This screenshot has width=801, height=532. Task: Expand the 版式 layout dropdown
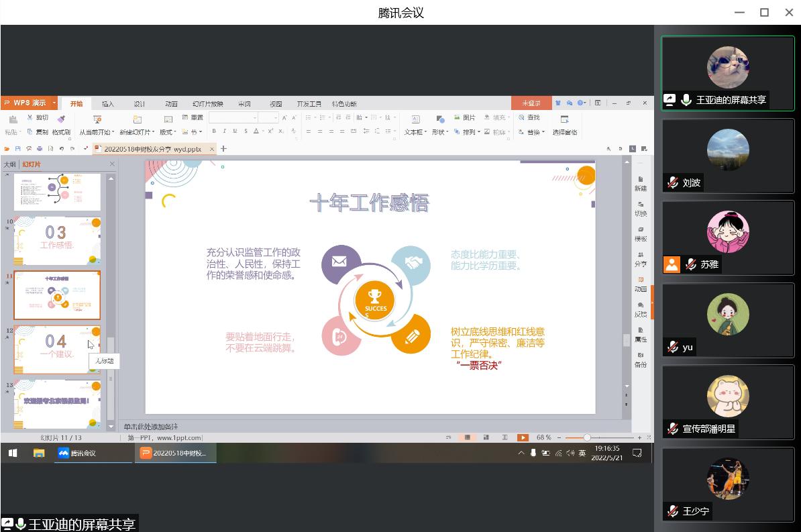(x=167, y=132)
